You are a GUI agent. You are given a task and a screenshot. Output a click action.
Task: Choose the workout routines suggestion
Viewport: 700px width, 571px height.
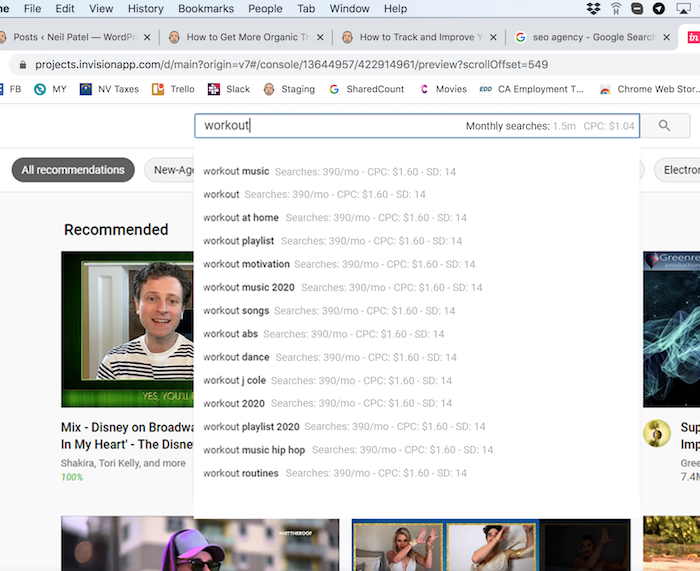click(x=335, y=473)
